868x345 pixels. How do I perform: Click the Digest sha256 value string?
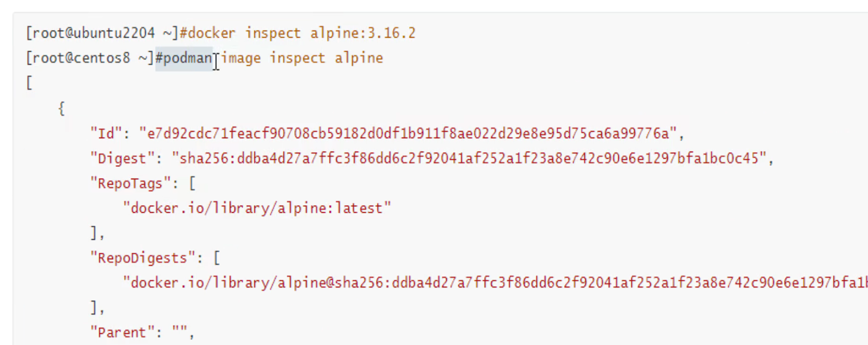[469, 159]
